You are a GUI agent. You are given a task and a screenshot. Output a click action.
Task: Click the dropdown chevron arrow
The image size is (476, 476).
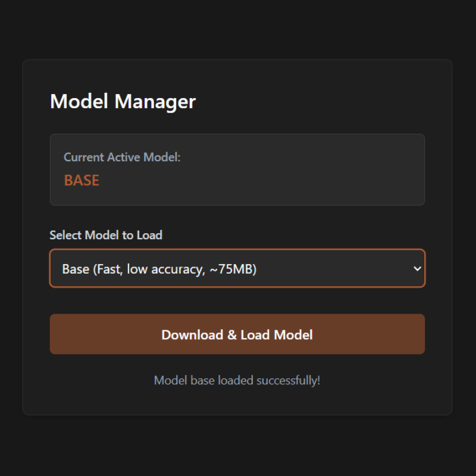(418, 268)
